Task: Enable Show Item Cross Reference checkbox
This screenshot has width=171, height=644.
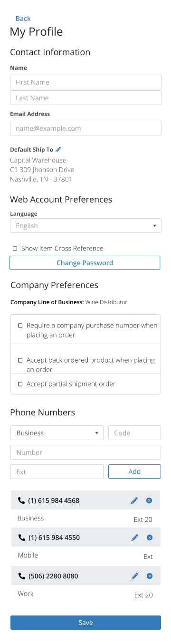Action: coord(15,249)
